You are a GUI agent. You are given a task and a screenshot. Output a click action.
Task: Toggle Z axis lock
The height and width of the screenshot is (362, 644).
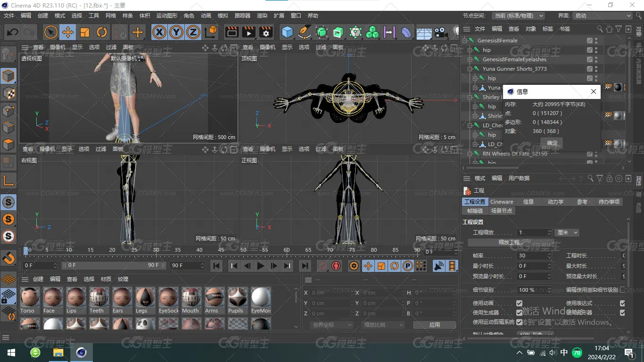pos(193,32)
